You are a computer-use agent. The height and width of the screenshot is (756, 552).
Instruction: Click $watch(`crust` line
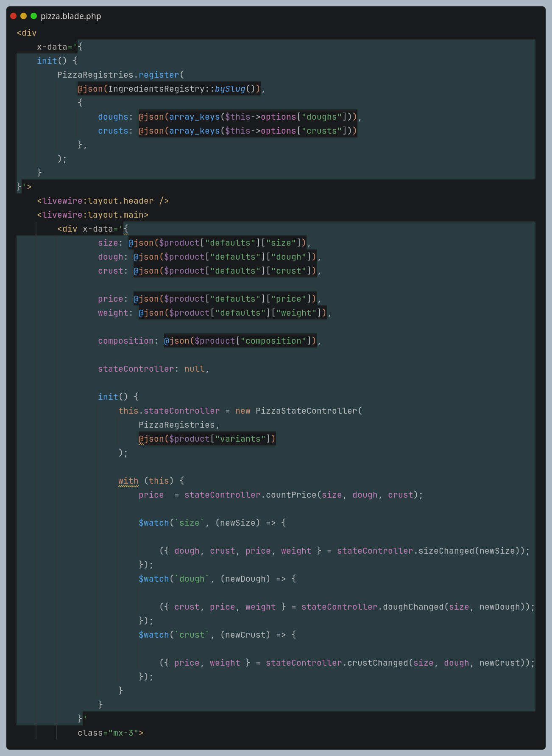pos(217,635)
